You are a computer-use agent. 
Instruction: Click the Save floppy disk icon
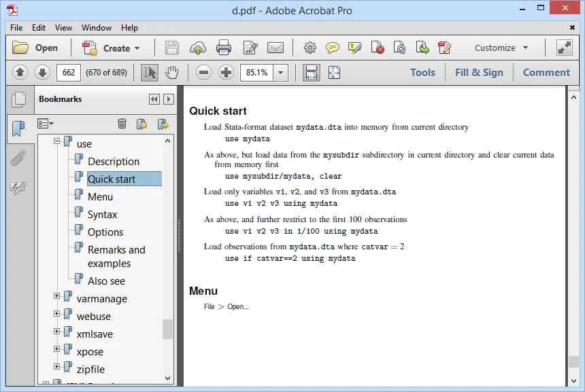tap(171, 48)
